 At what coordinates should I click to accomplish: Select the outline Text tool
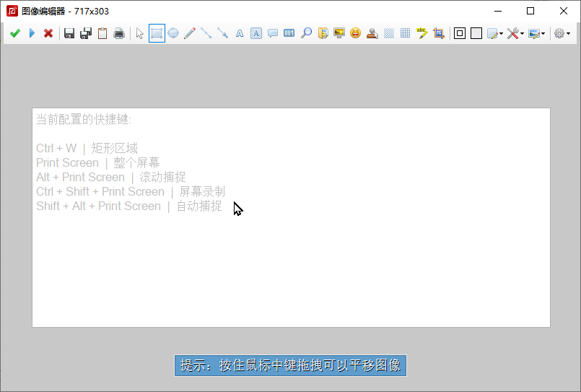[240, 33]
